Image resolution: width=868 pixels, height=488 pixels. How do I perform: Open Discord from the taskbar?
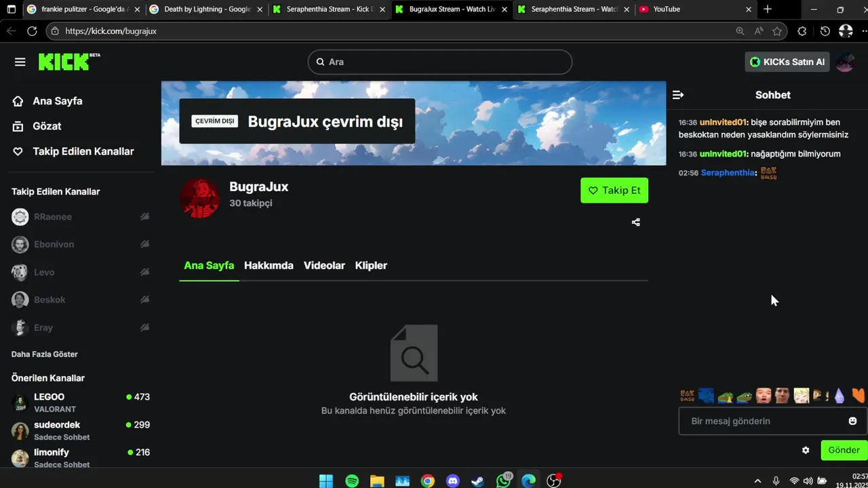click(453, 481)
